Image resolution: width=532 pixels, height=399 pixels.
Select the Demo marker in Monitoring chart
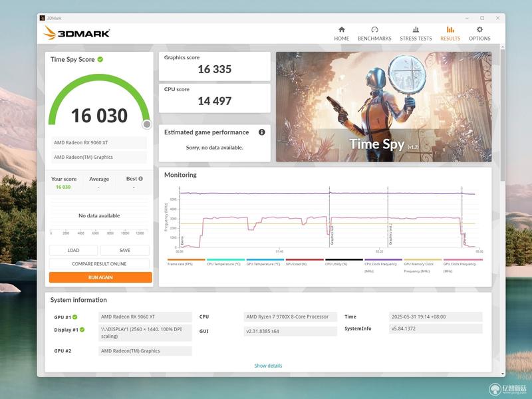(x=182, y=241)
